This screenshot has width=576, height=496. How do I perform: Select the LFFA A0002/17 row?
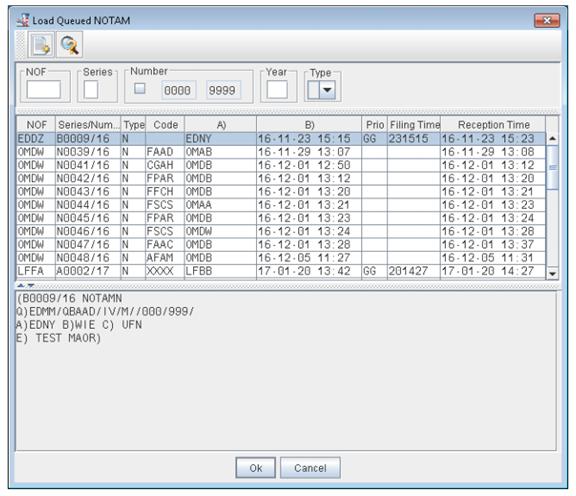[281, 271]
